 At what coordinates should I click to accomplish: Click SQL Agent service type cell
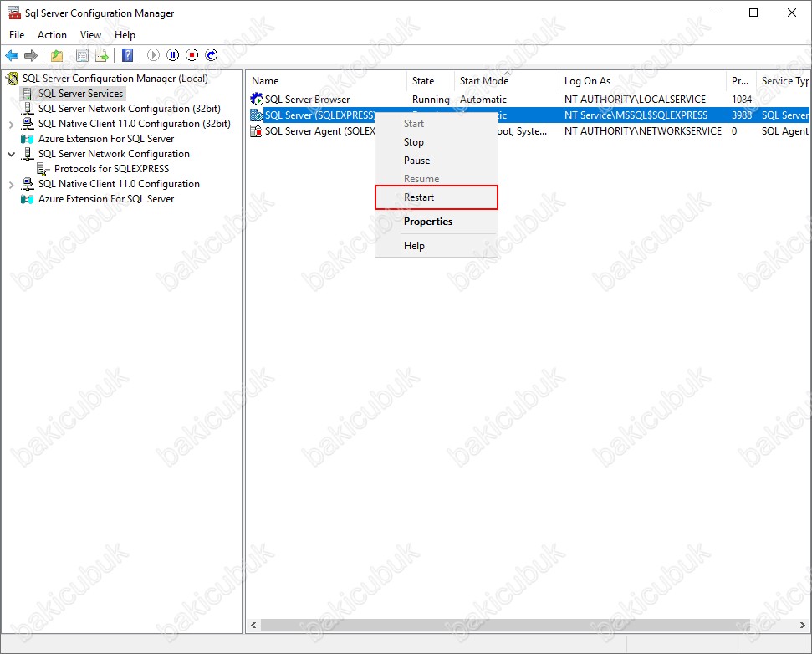pyautogui.click(x=784, y=131)
